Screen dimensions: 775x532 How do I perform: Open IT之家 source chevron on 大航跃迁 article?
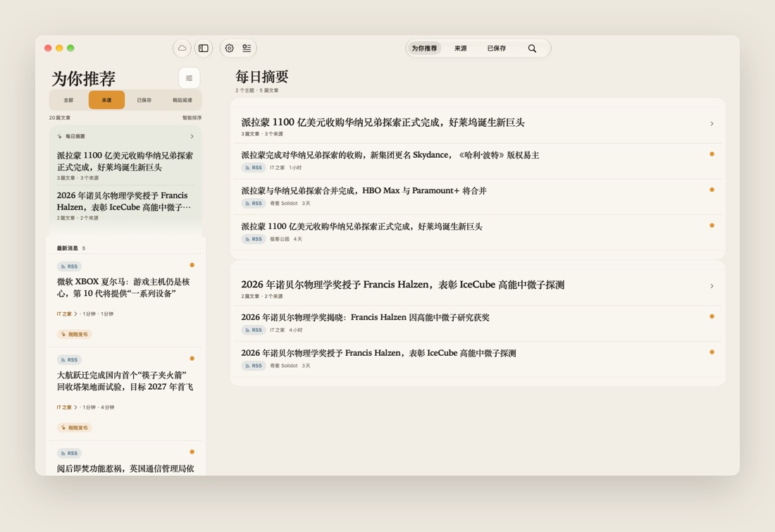point(75,407)
